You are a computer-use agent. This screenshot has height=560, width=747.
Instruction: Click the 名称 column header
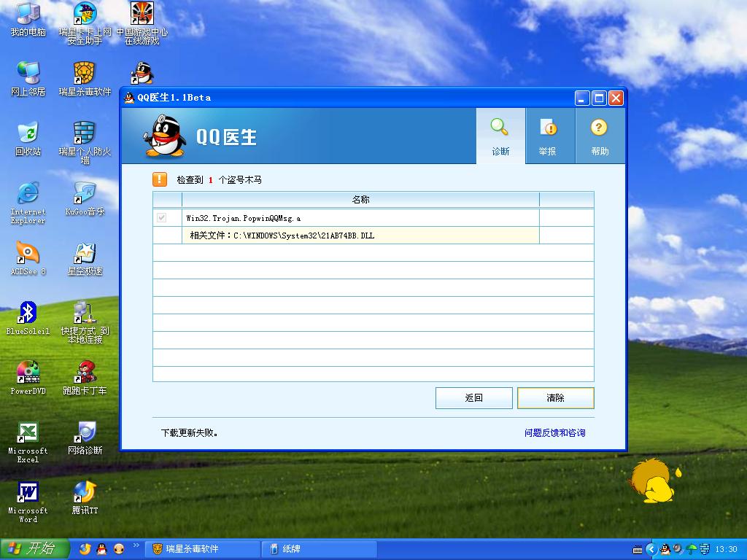pos(360,200)
